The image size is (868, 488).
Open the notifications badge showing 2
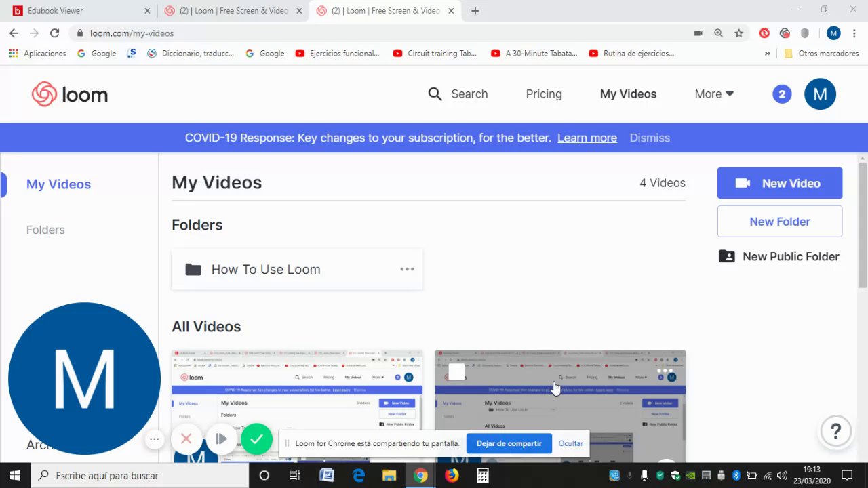tap(782, 94)
